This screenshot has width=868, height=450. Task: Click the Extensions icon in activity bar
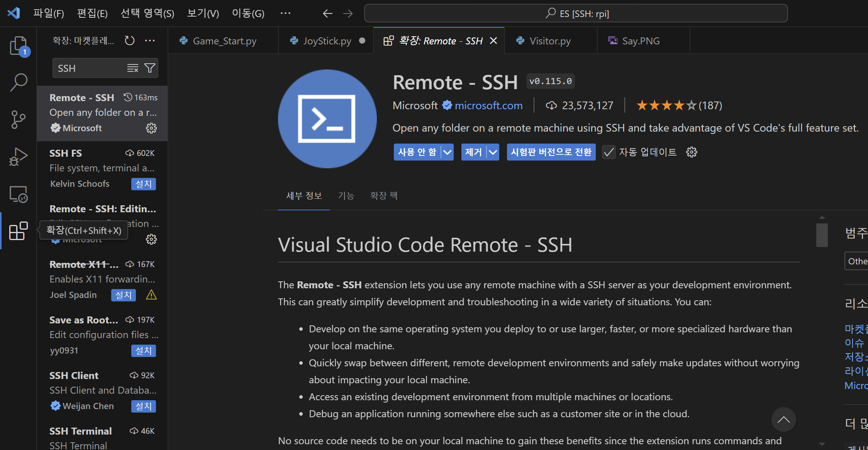18,231
